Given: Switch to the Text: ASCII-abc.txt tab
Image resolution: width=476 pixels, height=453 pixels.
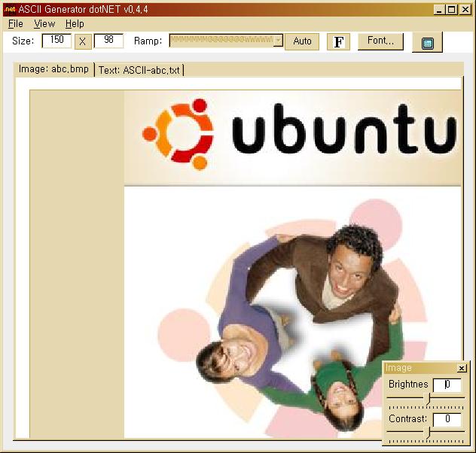Looking at the screenshot, I should (139, 70).
